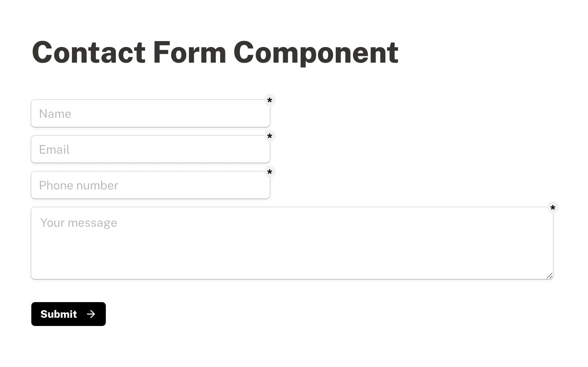Click the "Name" placeholder text
Viewport: 588px width, 367px height.
coord(55,114)
